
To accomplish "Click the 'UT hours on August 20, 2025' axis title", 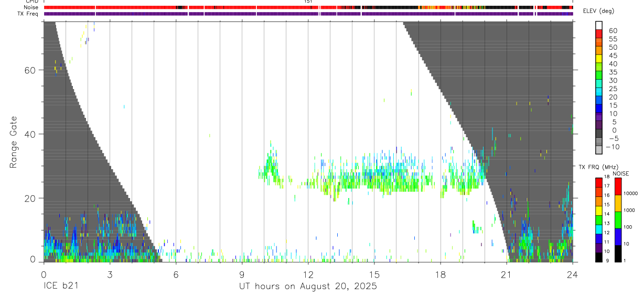I will click(308, 287).
